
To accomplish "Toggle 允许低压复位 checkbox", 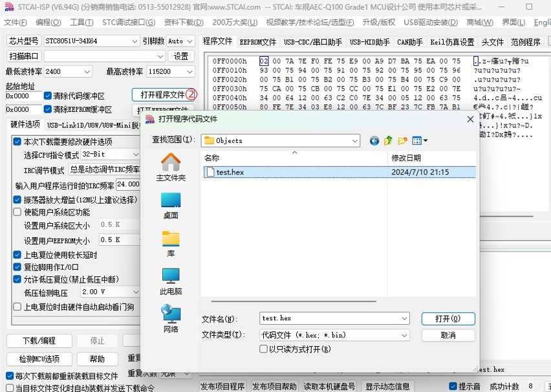I will pos(17,279).
